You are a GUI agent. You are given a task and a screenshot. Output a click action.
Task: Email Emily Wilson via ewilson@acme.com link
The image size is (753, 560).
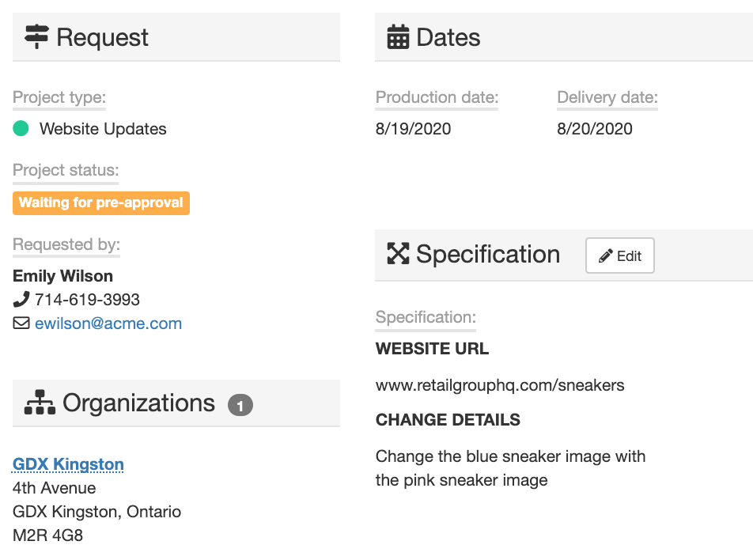coord(108,324)
